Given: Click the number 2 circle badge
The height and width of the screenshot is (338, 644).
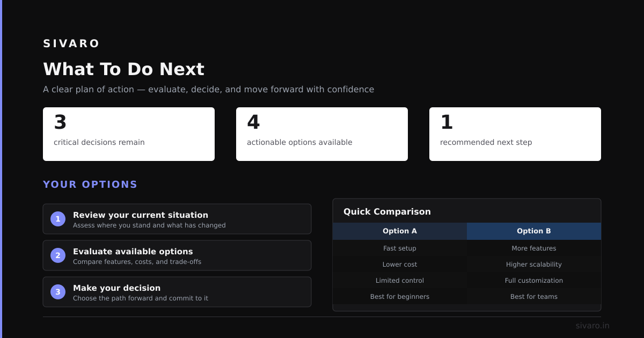Looking at the screenshot, I should click(58, 255).
